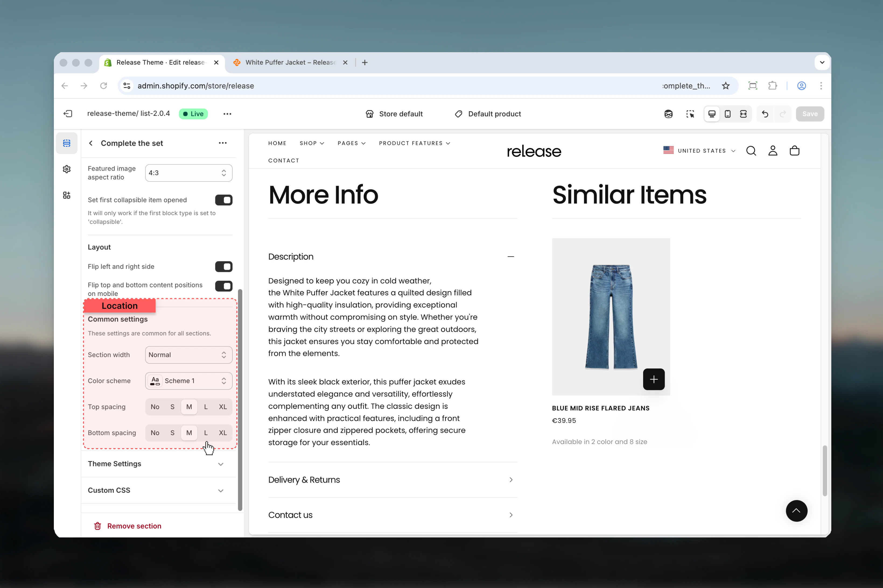Open Complete the set section options menu

(223, 143)
